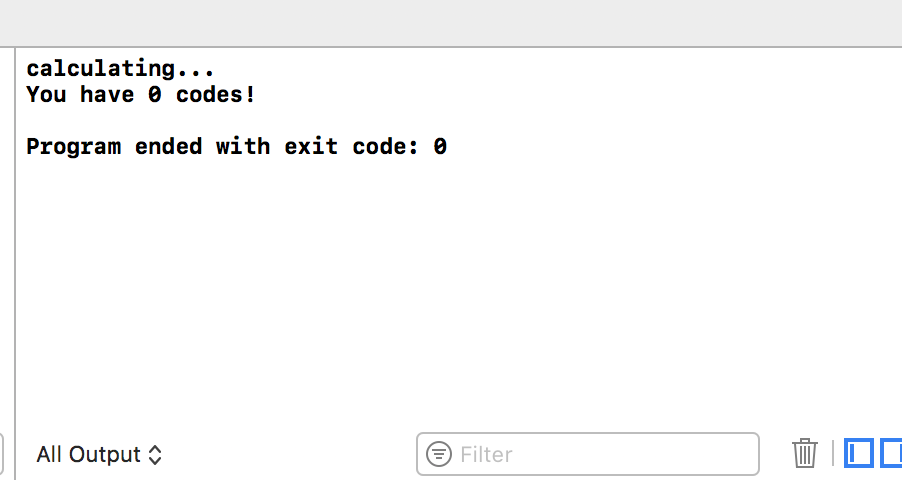
Task: Click the "calculating..." console line
Action: click(120, 69)
